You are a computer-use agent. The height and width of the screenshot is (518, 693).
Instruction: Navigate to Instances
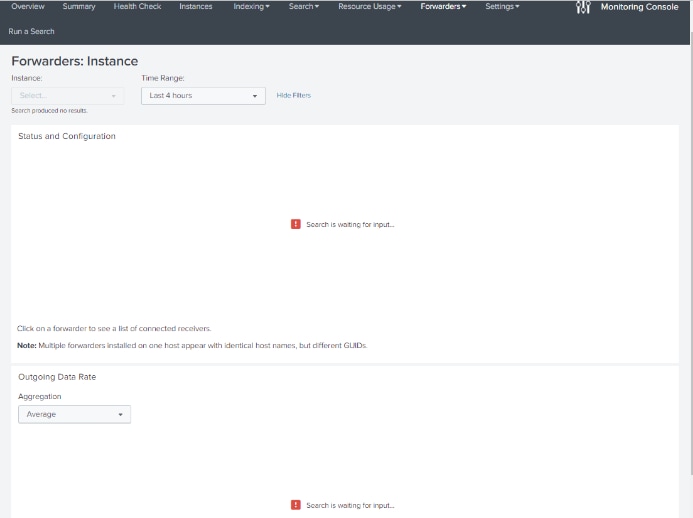196,7
